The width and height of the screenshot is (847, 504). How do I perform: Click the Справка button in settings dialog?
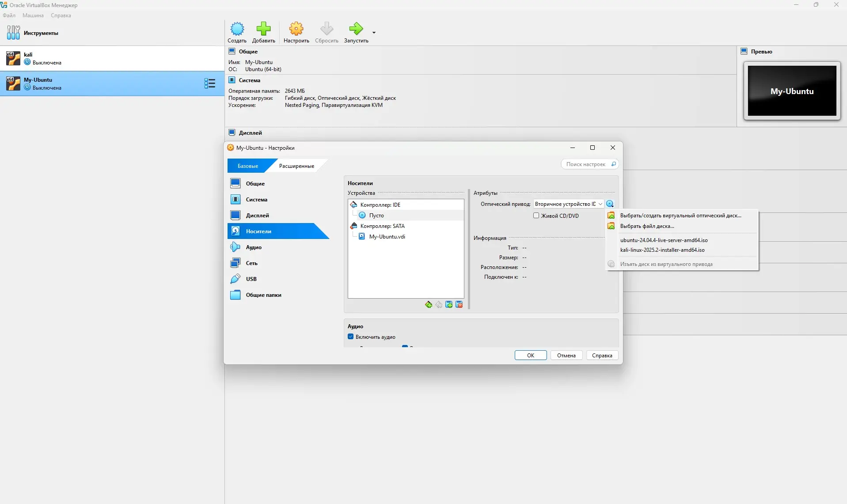[602, 356]
